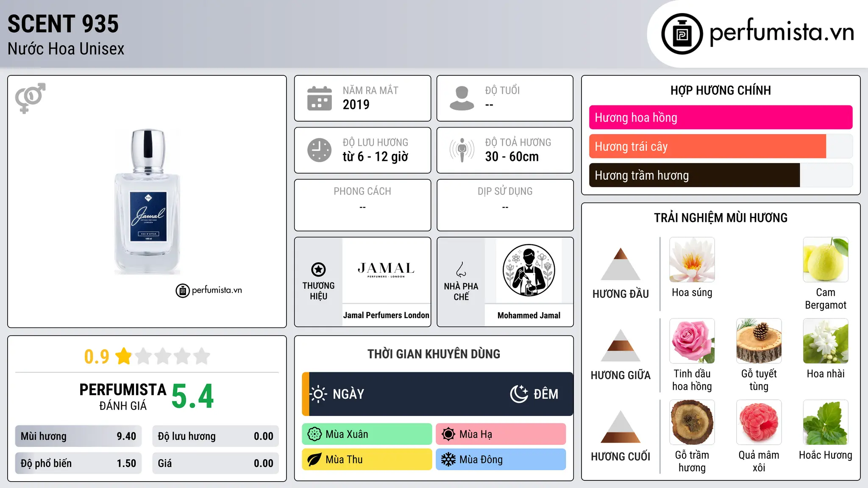Click the Hương trầm hương accord bar
This screenshot has height=488, width=868.
[x=721, y=175]
